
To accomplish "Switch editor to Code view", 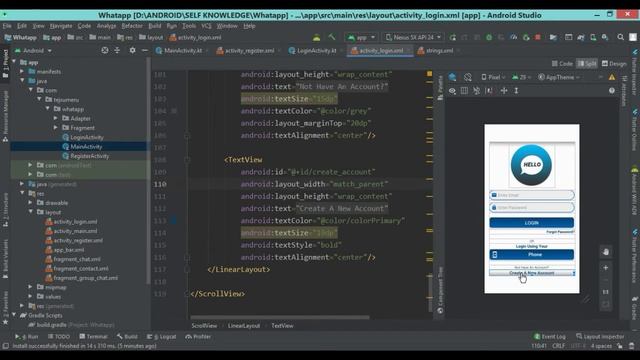I will click(562, 63).
